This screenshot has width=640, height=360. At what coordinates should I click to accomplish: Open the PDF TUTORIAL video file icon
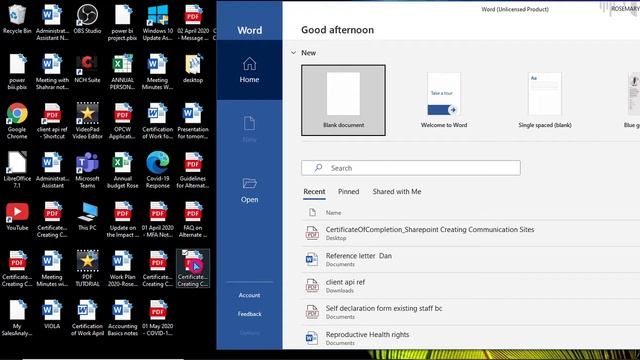(87, 268)
